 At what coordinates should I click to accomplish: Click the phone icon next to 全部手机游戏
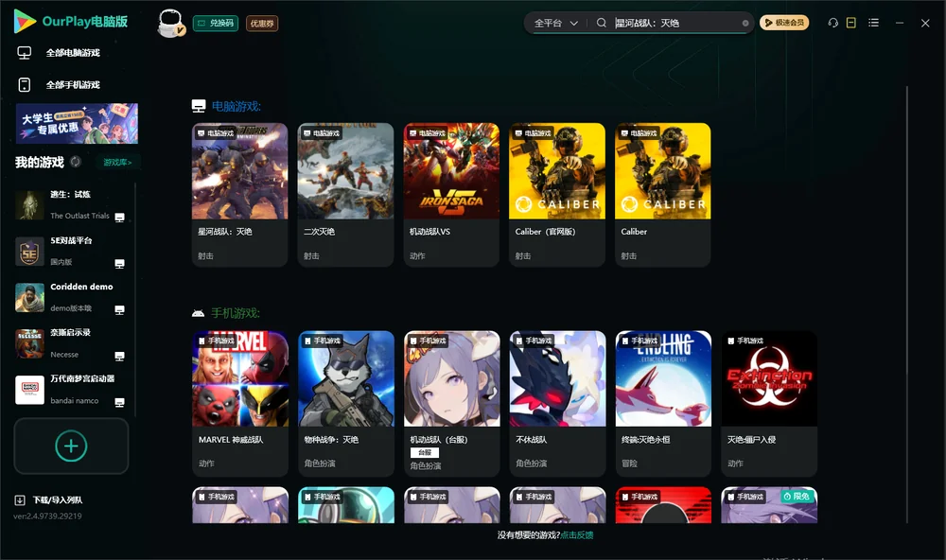[x=25, y=85]
